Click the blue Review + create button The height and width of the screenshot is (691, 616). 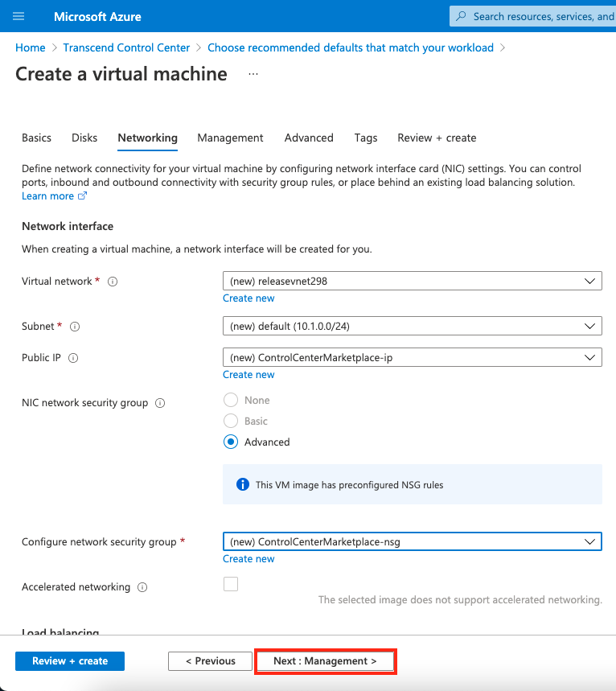click(x=70, y=661)
